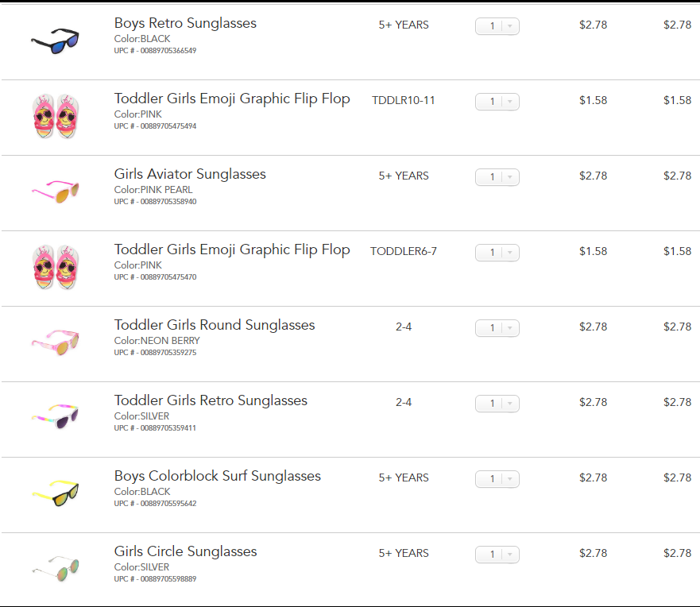
Task: Open quantity dropdown for Boys Colorblock Surf Sunglasses
Action: [497, 479]
